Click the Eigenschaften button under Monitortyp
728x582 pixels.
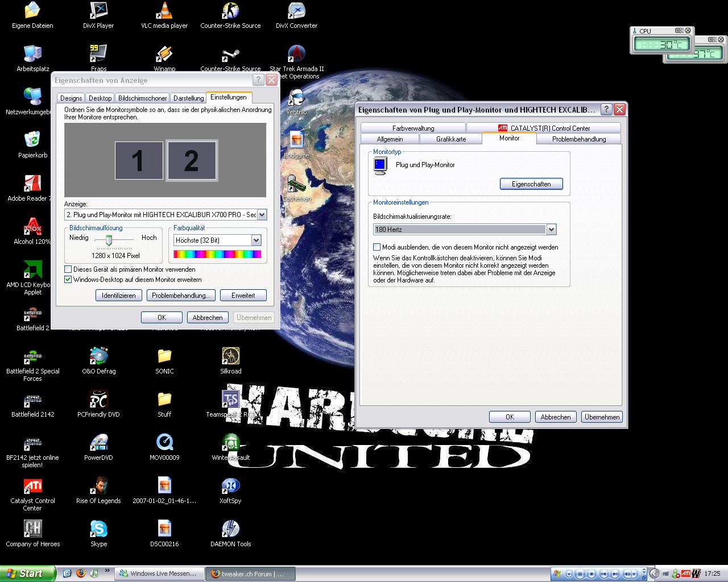tap(531, 184)
